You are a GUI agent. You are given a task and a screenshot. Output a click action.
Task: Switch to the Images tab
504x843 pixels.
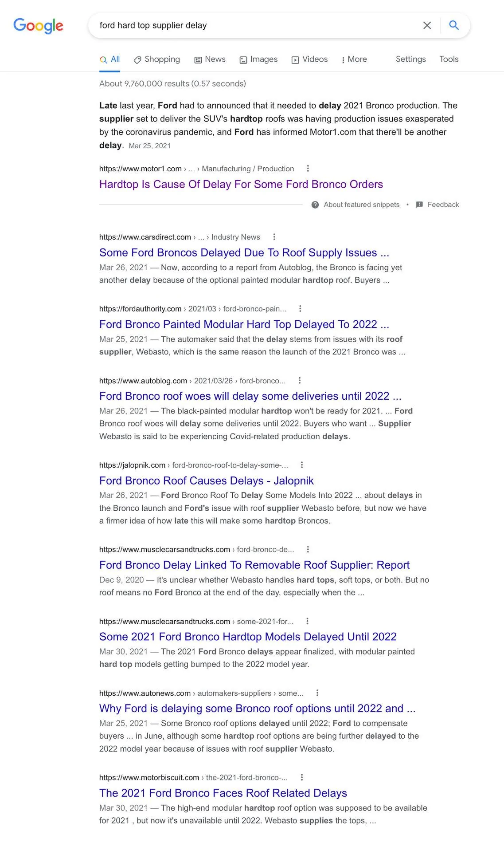(x=258, y=59)
